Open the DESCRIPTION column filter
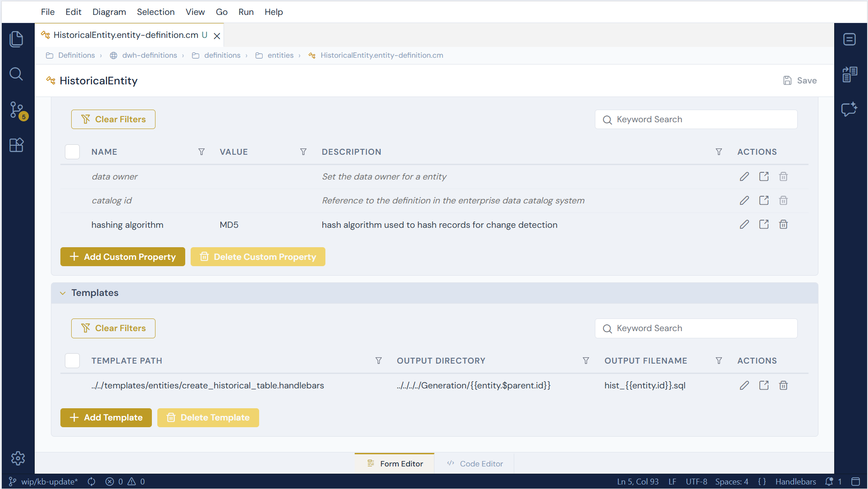The width and height of the screenshot is (868, 489). (x=719, y=152)
